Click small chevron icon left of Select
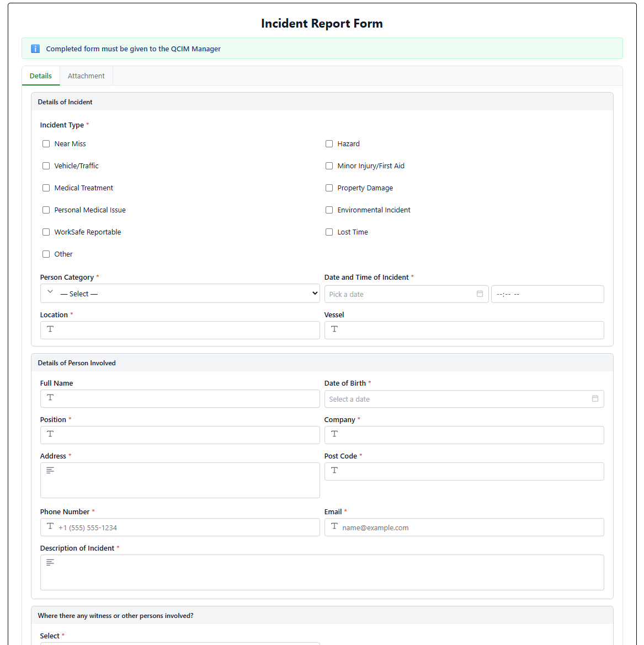 [x=50, y=292]
